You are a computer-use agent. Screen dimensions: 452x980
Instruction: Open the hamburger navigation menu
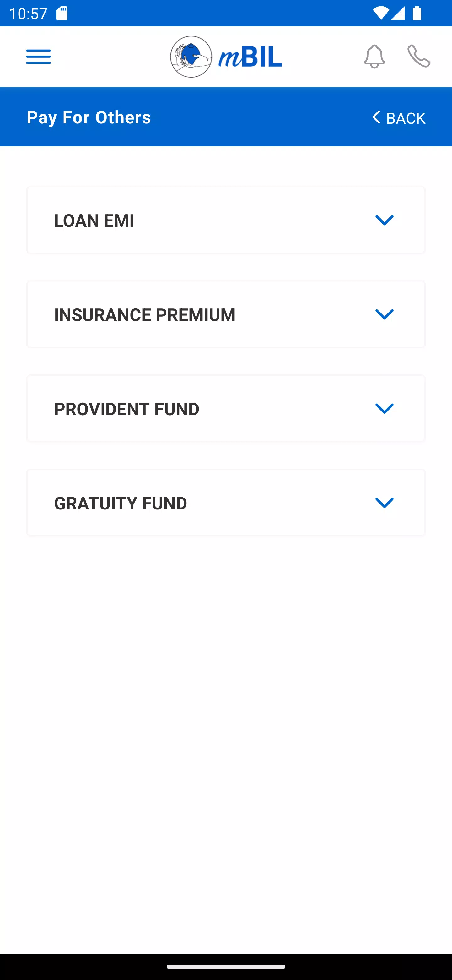click(x=38, y=57)
